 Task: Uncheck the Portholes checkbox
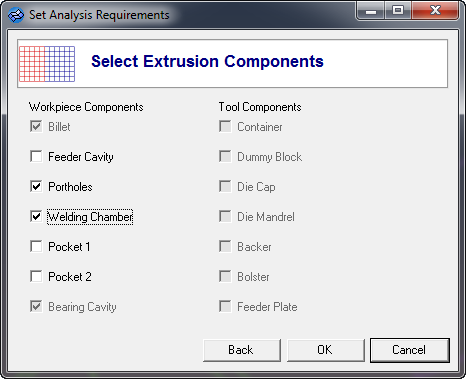click(36, 186)
